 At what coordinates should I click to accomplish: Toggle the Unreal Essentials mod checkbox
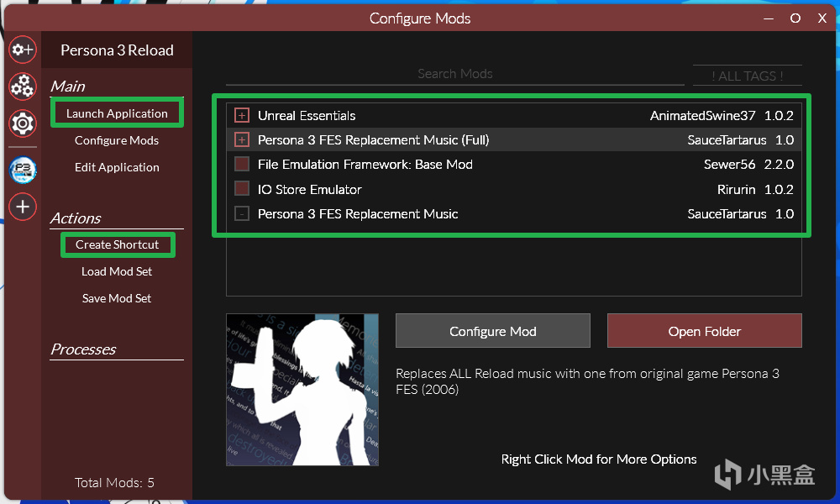[242, 115]
